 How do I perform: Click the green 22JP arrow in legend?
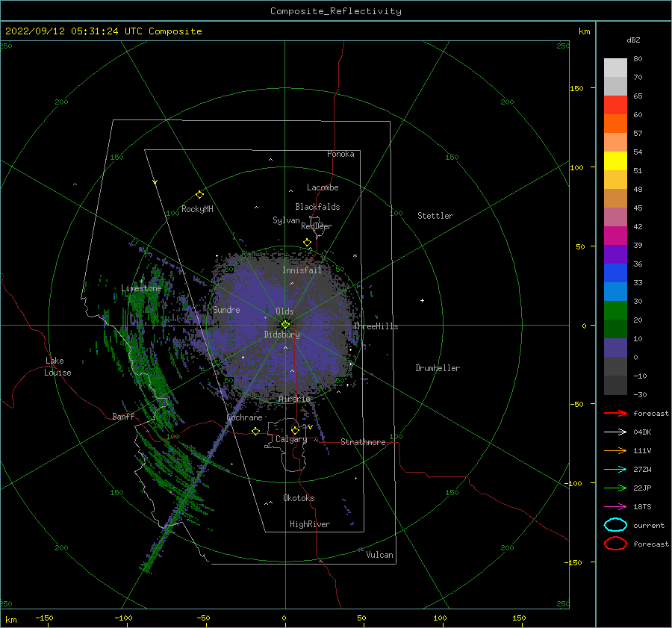pos(615,488)
